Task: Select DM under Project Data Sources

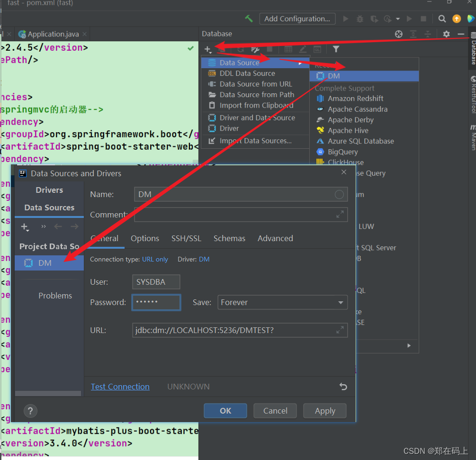Action: click(x=49, y=263)
